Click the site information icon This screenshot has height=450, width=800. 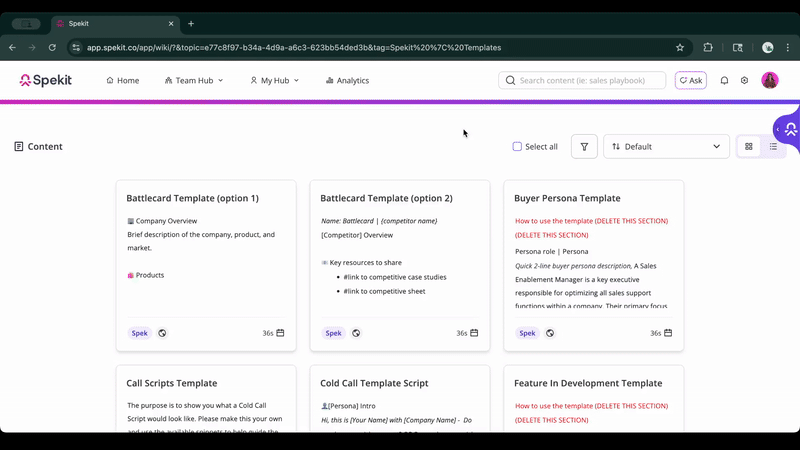pos(76,47)
